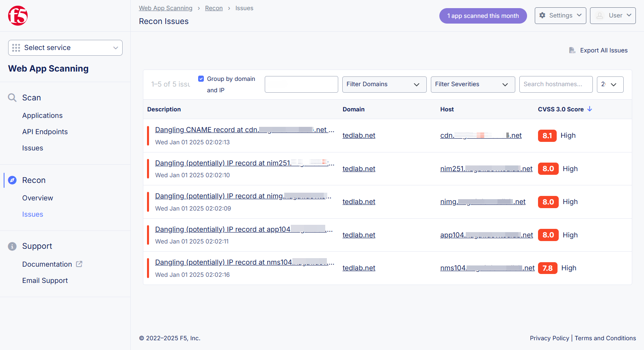Click the Documentation external link icon
Screen dimensions: 644x350
[79, 264]
